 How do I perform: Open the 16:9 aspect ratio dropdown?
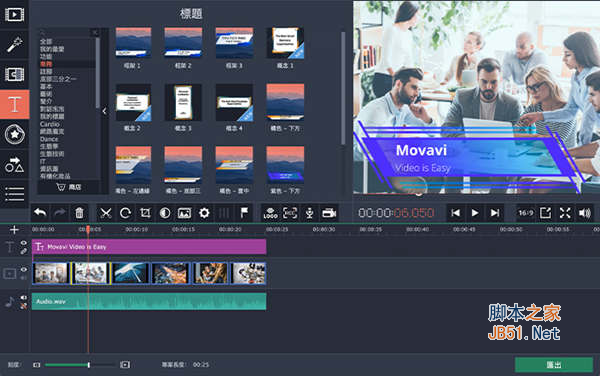coord(526,213)
